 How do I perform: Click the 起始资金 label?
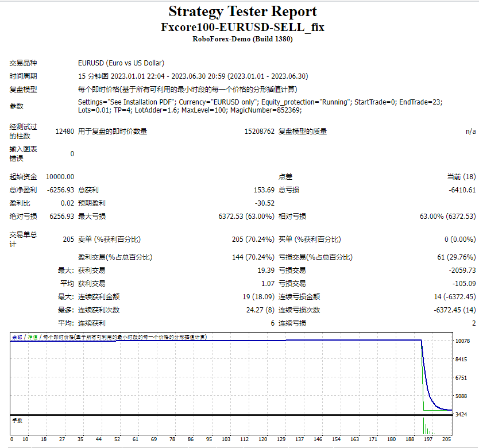point(23,177)
